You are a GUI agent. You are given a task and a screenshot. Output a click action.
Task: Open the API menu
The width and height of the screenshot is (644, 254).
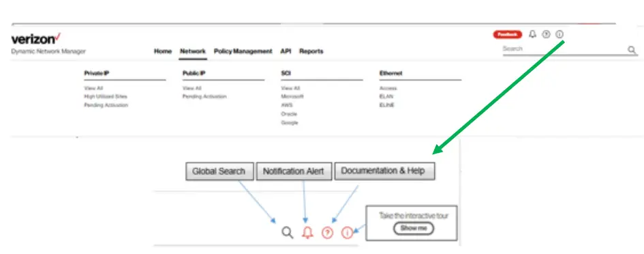point(286,51)
